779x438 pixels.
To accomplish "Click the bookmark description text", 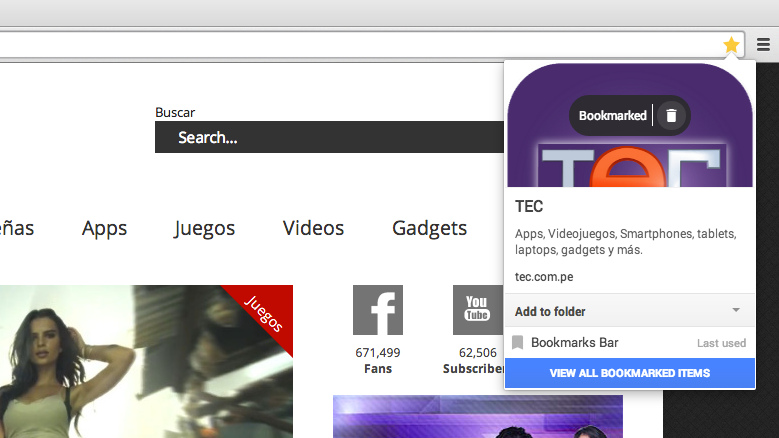I will (x=625, y=241).
